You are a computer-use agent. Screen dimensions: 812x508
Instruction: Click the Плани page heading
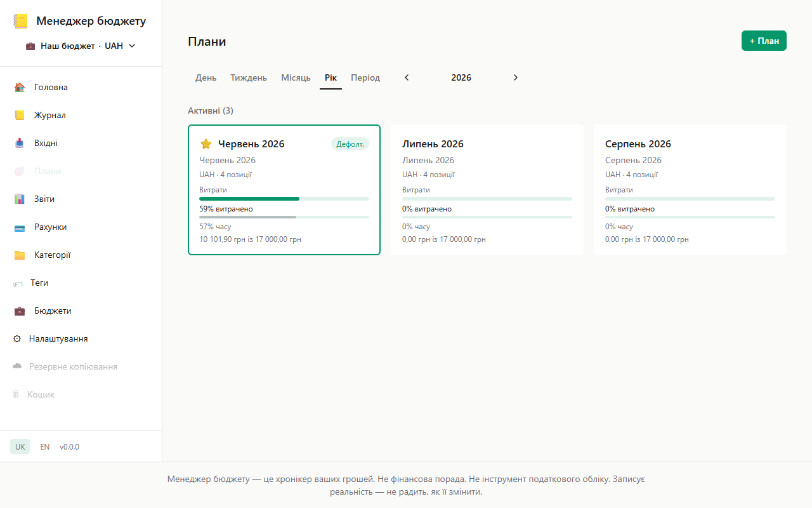pyautogui.click(x=207, y=42)
